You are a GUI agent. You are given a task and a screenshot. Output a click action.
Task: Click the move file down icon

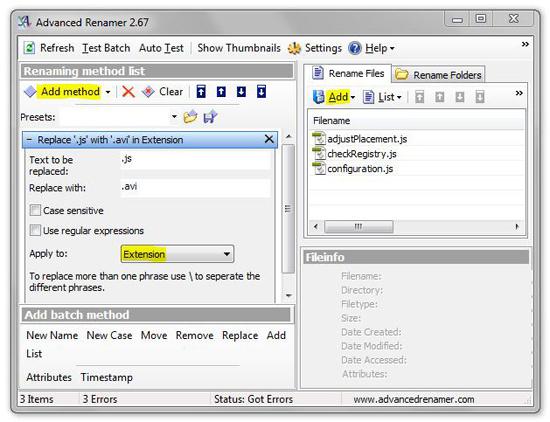point(460,97)
